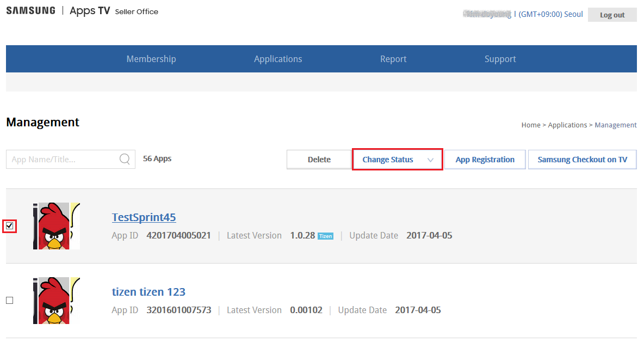Click the Tizen badge next to version 1.0.28
Viewport: 644px width, 342px height.
tap(325, 236)
